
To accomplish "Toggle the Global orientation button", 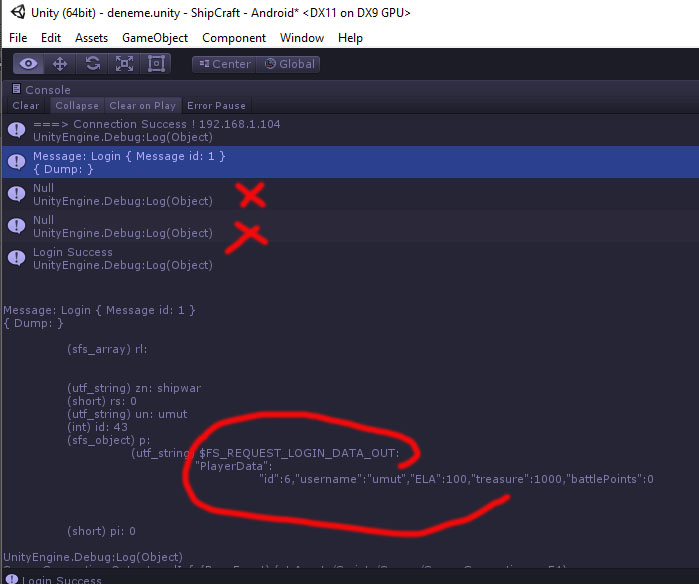I will pos(289,64).
